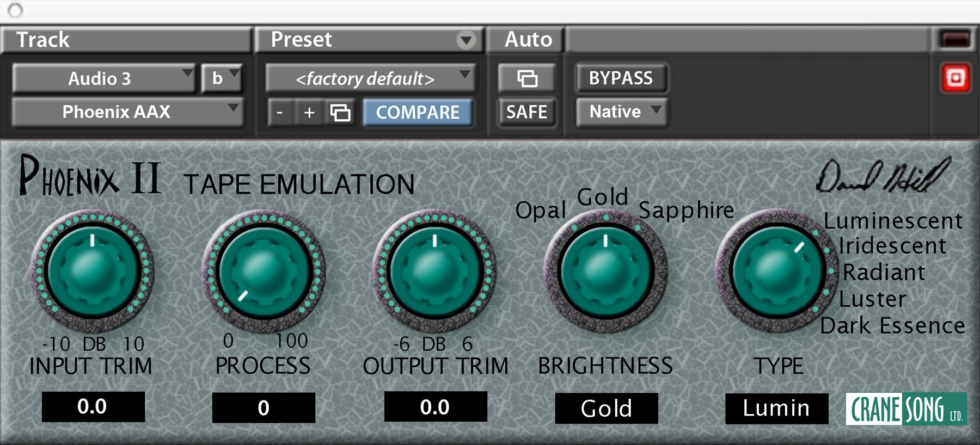Viewport: 980px width, 445px height.
Task: Toggle automation SAFE button
Action: click(x=526, y=112)
